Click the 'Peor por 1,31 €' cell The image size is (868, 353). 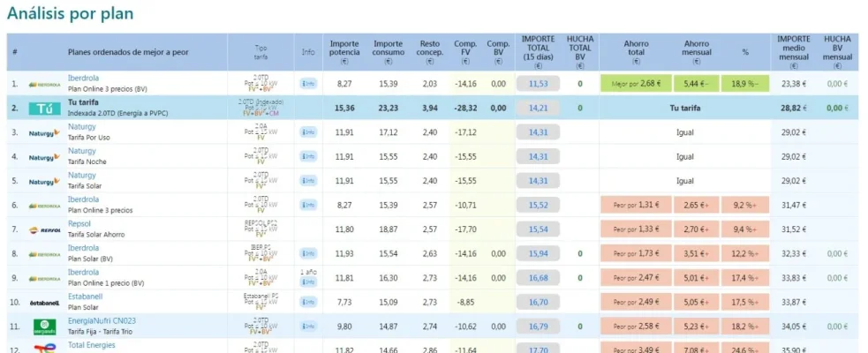(636, 206)
